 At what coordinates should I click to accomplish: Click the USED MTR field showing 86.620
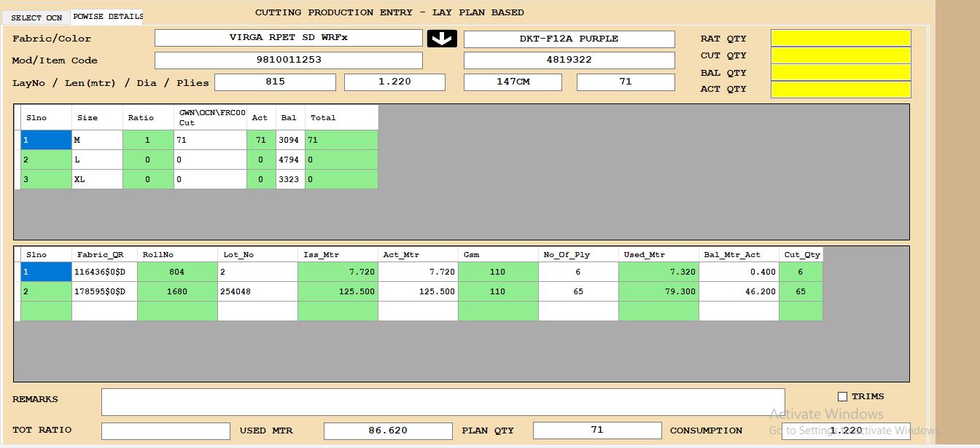coord(388,431)
